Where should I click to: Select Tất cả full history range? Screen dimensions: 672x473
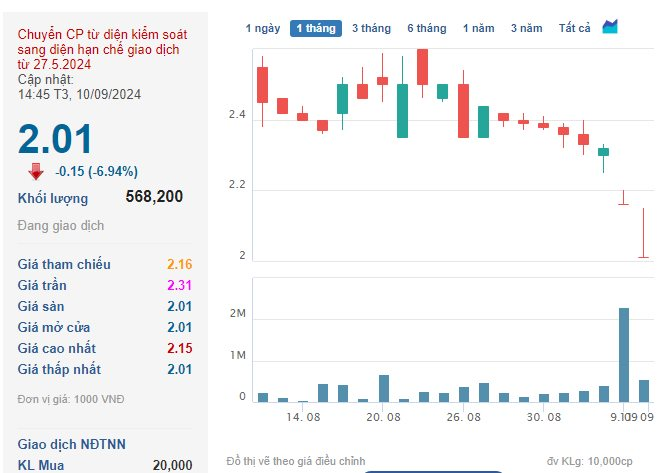pyautogui.click(x=574, y=28)
